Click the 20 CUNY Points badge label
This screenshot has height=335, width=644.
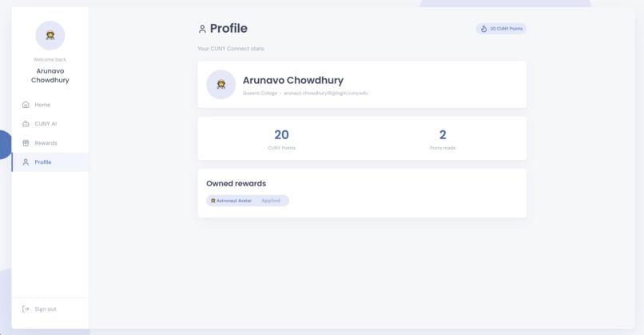507,29
